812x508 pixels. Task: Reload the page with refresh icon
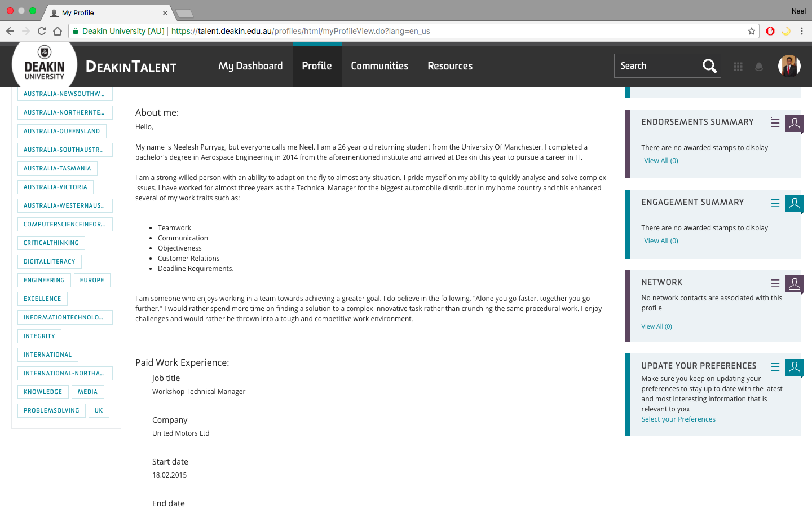(x=42, y=31)
